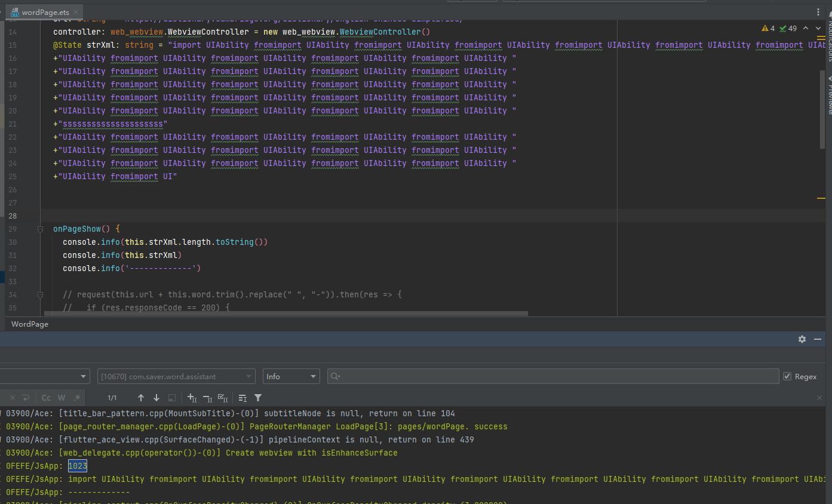
Task: Click the horizontal scrollbar of the editor
Action: [286, 313]
